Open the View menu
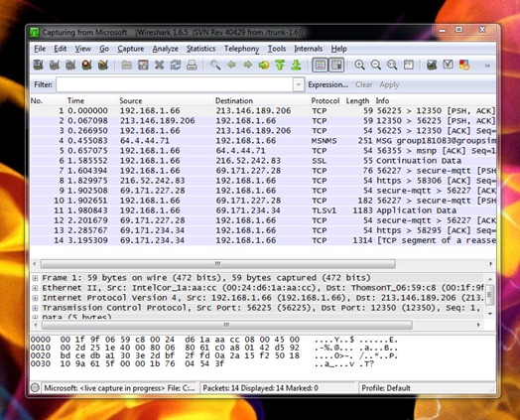The height and width of the screenshot is (420, 520). [83, 49]
